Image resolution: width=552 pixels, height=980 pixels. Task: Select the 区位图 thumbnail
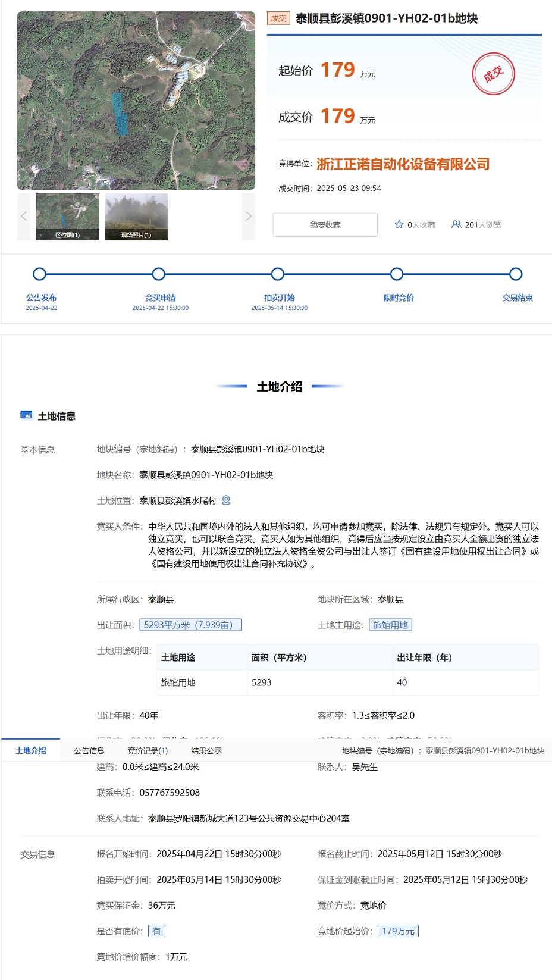coord(68,217)
